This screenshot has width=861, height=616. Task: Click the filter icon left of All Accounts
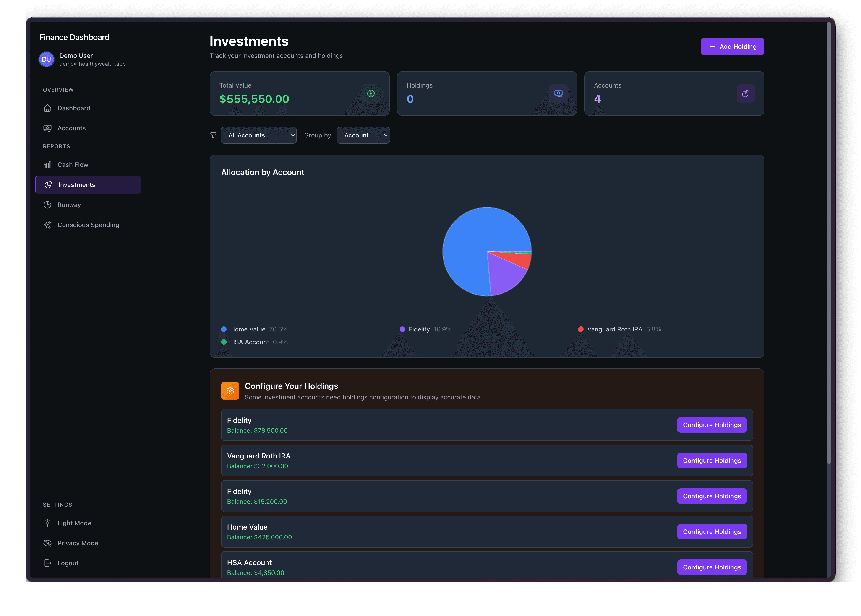point(213,135)
